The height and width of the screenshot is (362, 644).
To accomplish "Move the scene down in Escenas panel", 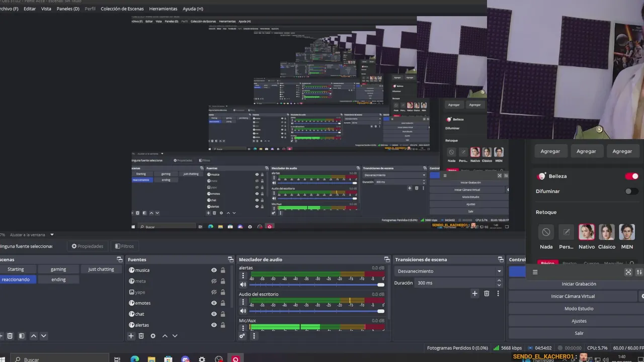I will tap(44, 336).
